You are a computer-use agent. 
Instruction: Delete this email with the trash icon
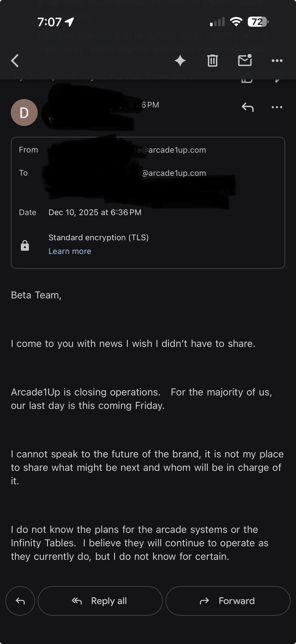212,60
